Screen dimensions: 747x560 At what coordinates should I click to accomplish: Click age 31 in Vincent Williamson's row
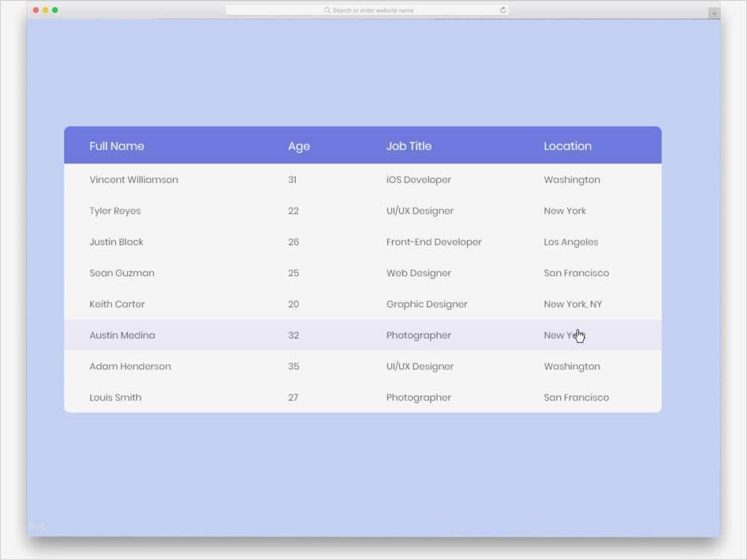[292, 179]
